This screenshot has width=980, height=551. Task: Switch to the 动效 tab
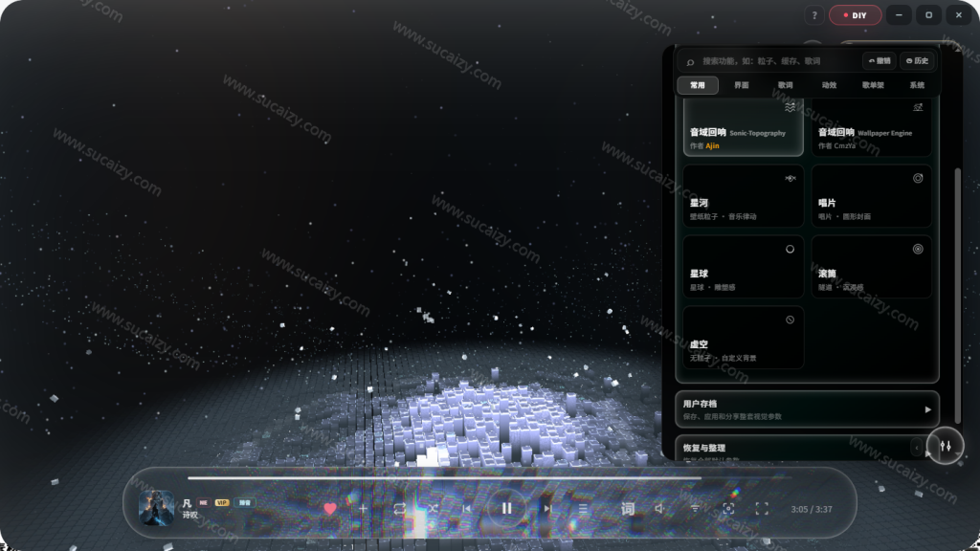tap(829, 85)
